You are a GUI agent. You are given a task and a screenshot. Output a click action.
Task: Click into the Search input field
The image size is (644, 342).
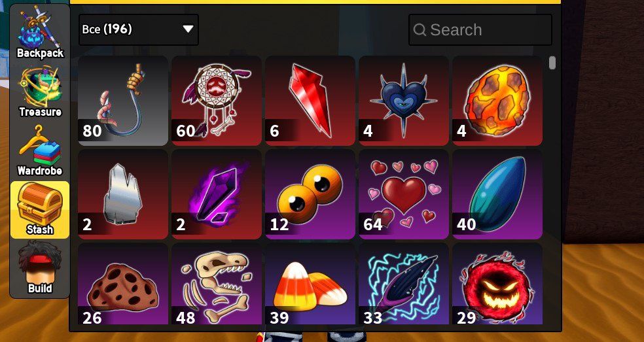click(x=480, y=29)
